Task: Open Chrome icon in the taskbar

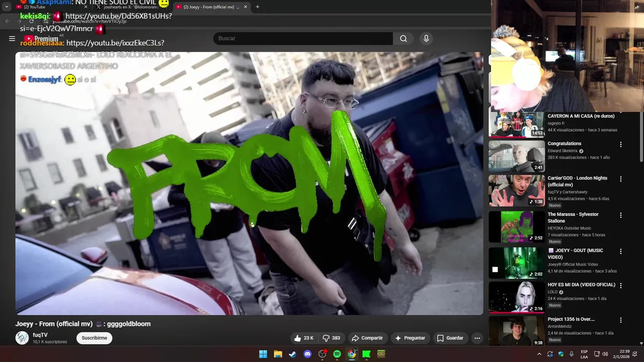Action: point(352,354)
